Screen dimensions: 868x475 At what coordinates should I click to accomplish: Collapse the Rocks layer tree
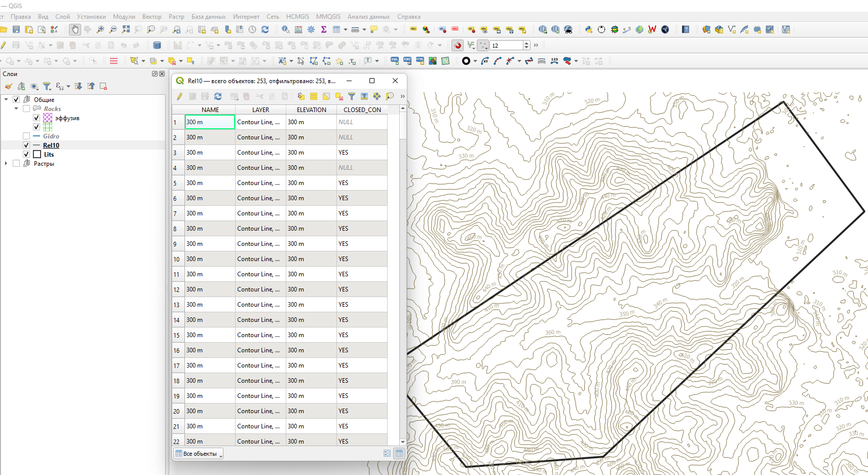pos(16,109)
